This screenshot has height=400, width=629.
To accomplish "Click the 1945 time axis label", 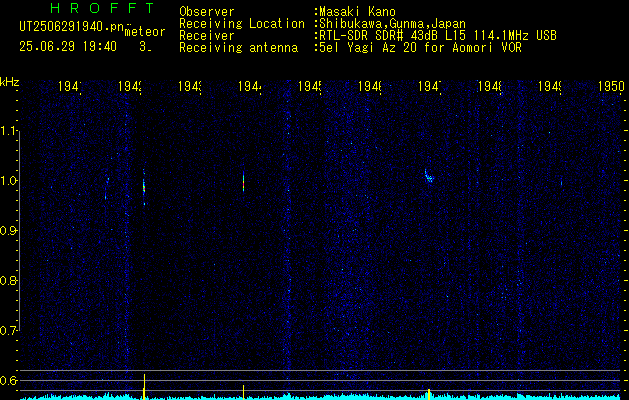I will click(x=310, y=86).
